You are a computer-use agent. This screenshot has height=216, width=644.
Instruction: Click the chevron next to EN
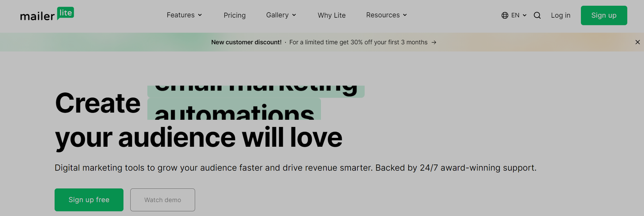pyautogui.click(x=524, y=15)
